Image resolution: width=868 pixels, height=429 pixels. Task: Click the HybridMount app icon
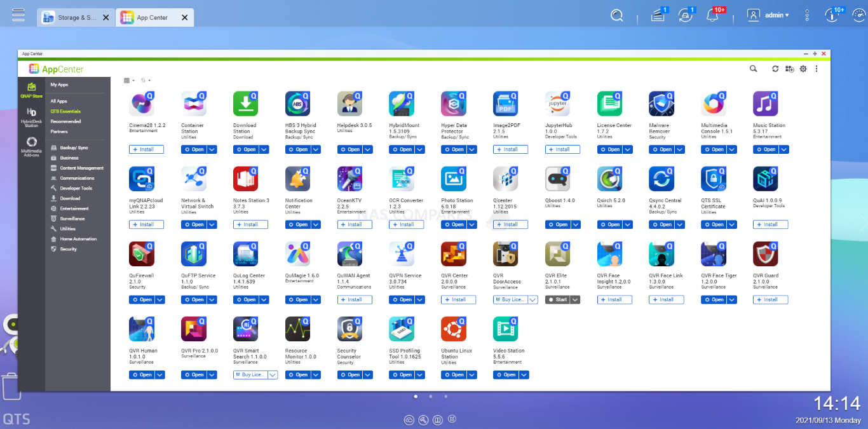(x=402, y=104)
